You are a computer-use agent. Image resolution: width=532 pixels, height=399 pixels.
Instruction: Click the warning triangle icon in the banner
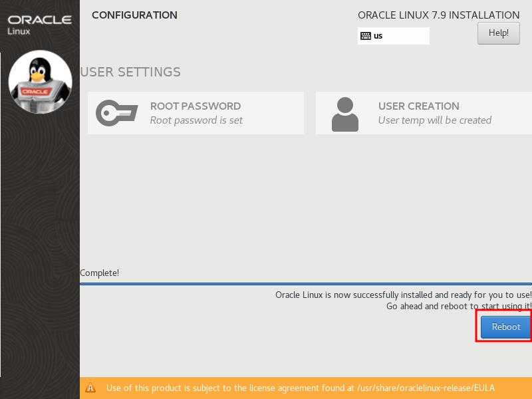(x=90, y=388)
